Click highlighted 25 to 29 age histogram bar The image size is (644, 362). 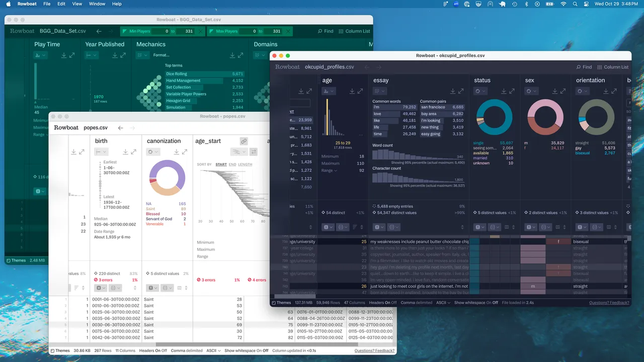(x=327, y=117)
